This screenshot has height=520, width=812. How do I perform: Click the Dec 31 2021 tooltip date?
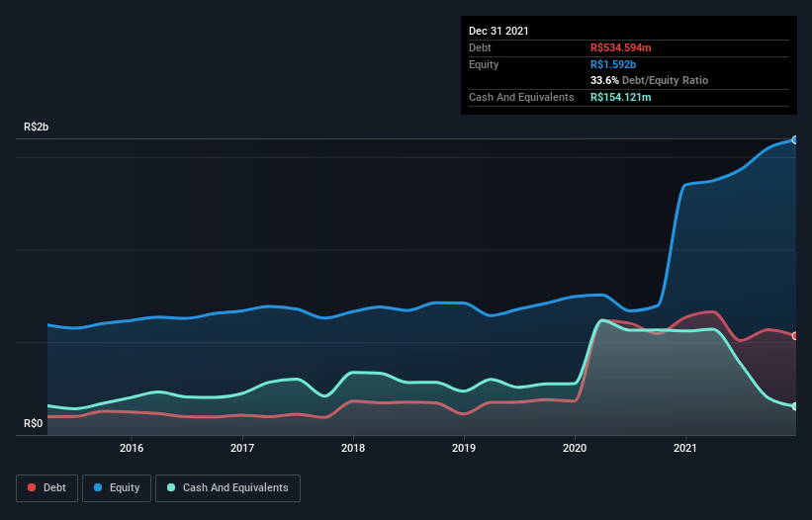498,31
